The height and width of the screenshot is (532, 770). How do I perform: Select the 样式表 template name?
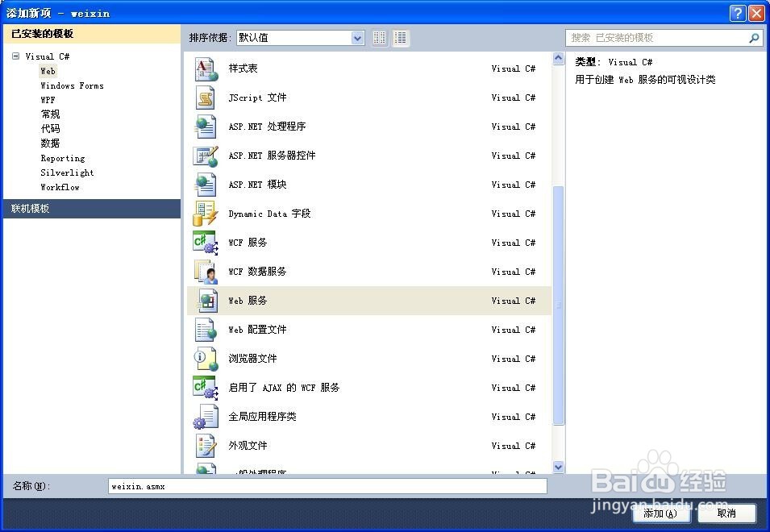click(x=243, y=69)
